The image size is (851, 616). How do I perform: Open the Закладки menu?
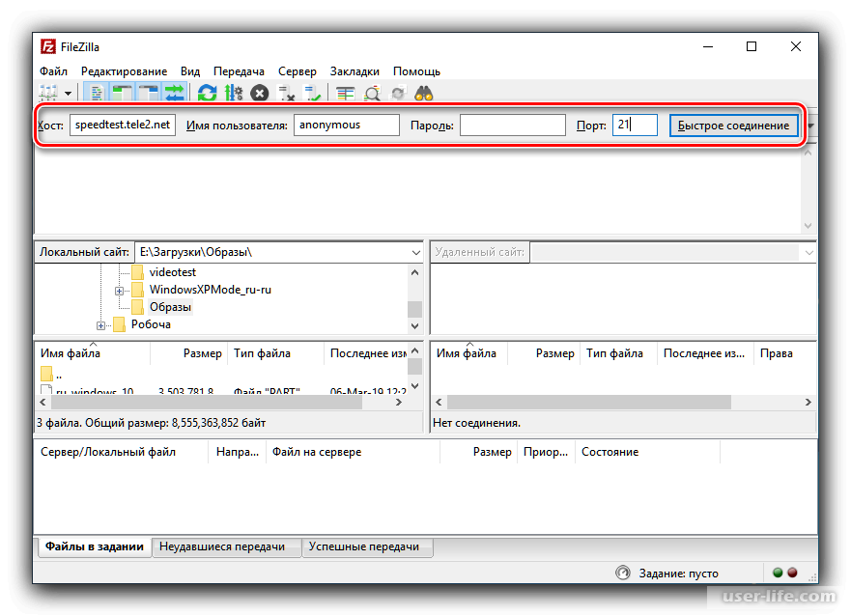(x=355, y=71)
